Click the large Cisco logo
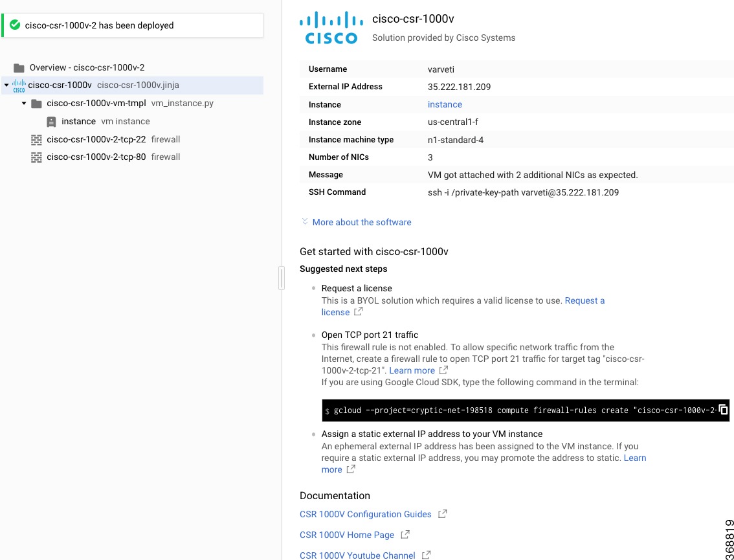This screenshot has height=560, width=734. coord(331,28)
